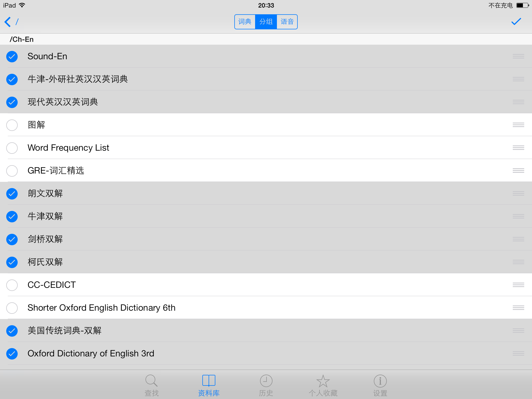532x399 pixels.
Task: Tap reorder handle of Sound-En row
Action: pos(518,56)
